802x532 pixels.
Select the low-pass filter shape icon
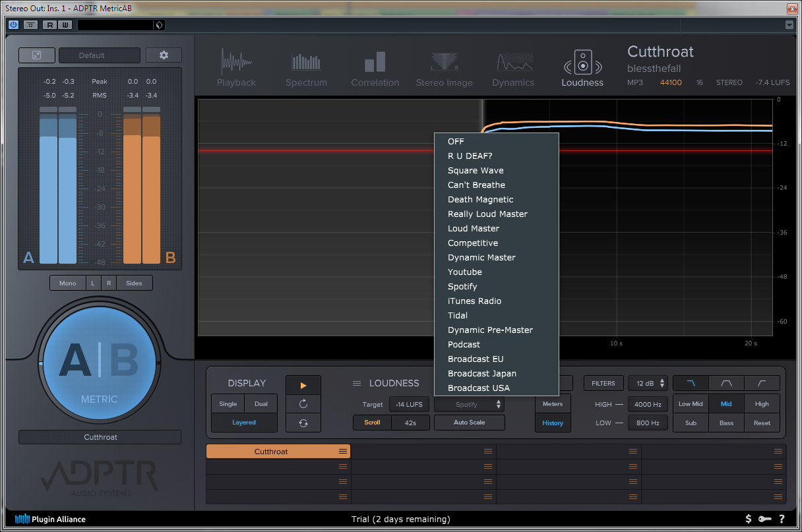click(x=691, y=383)
